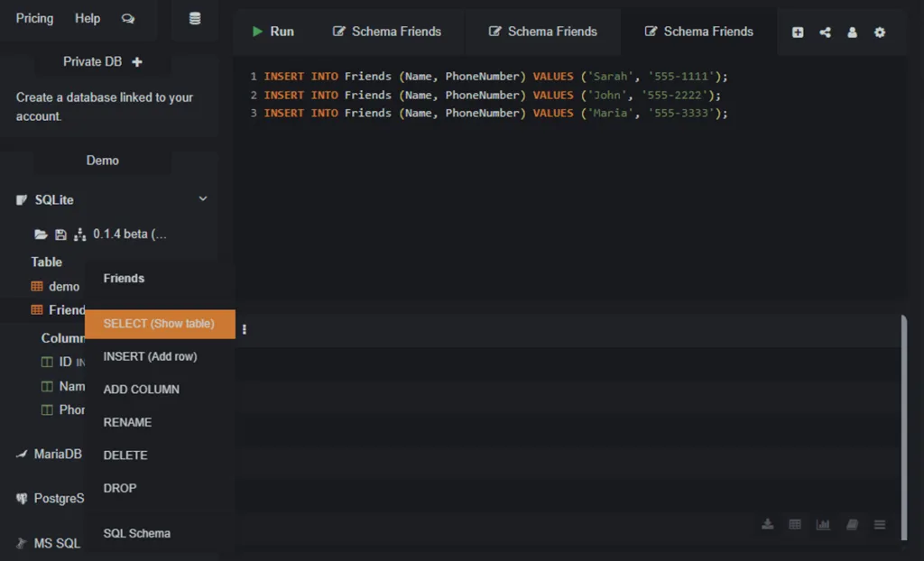Select DROP in the Friends context menu
The image size is (924, 561).
[120, 488]
